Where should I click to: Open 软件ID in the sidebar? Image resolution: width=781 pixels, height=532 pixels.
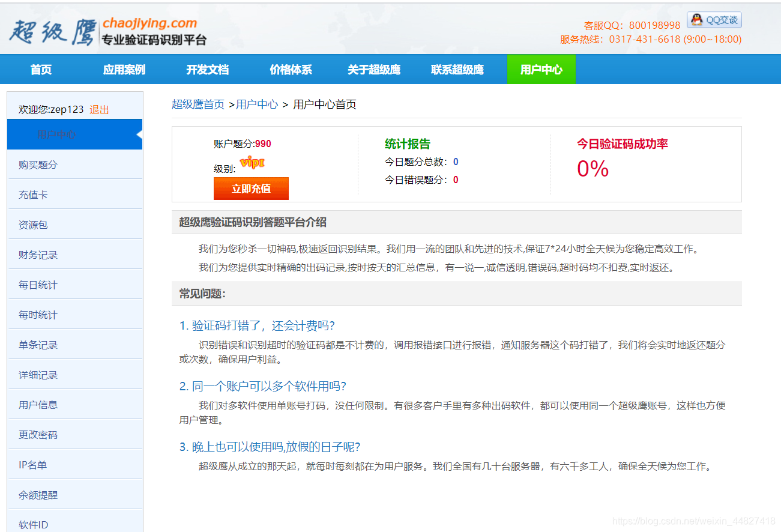point(75,522)
